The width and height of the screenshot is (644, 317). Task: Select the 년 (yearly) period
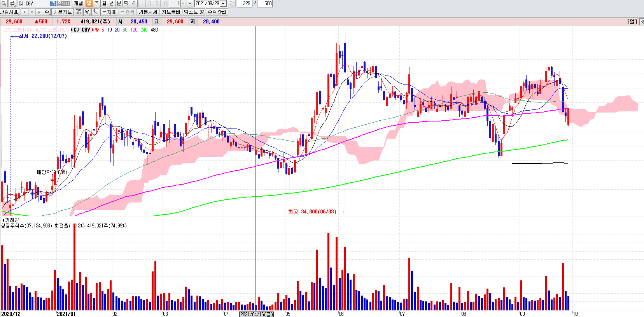click(x=112, y=4)
